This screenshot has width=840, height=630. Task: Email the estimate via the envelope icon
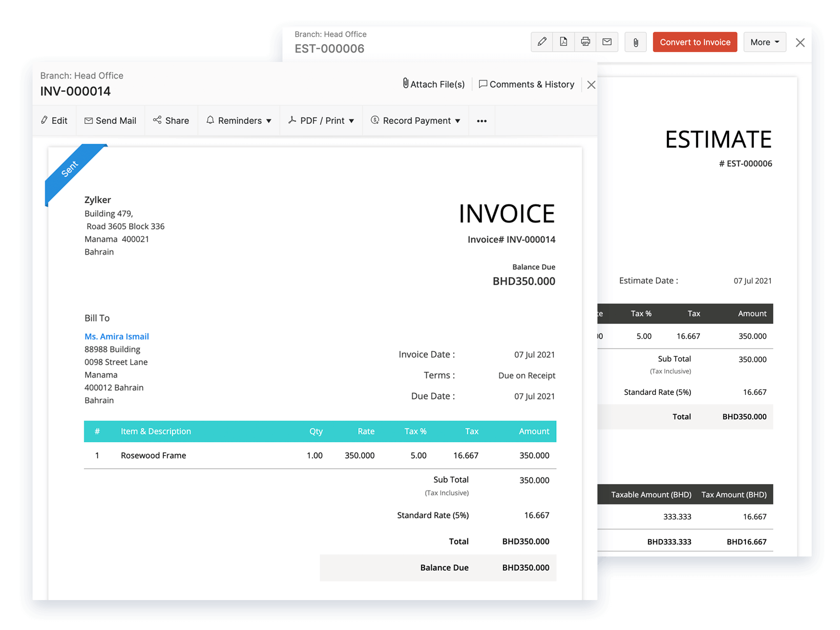tap(607, 42)
